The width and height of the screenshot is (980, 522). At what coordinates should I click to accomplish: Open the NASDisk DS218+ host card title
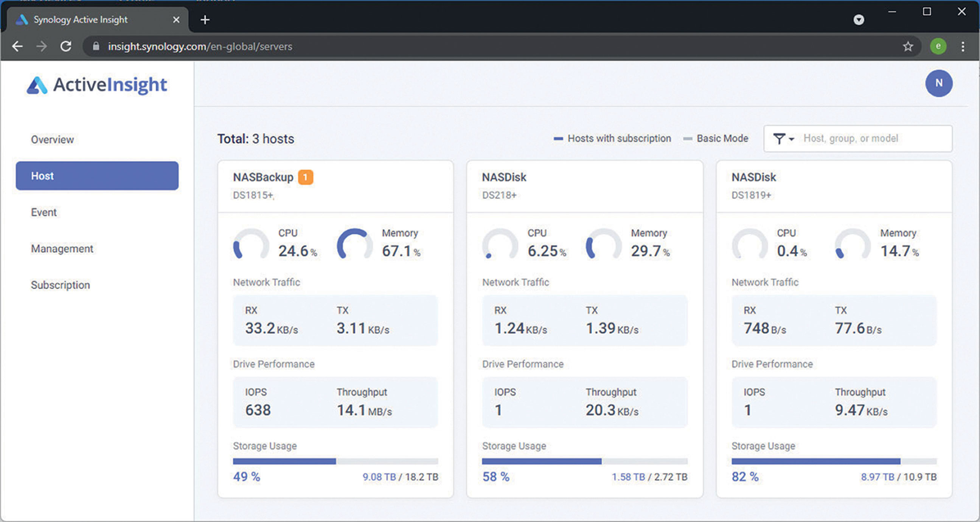pyautogui.click(x=504, y=177)
